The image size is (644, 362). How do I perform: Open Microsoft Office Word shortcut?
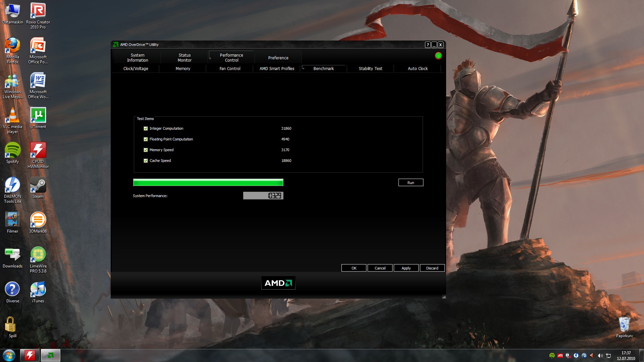coord(38,85)
